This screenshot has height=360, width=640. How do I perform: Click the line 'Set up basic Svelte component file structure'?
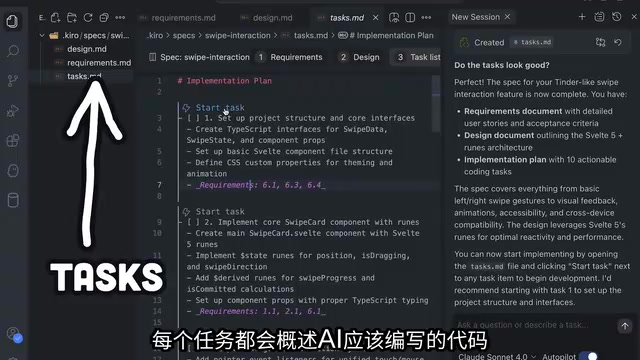click(290, 151)
